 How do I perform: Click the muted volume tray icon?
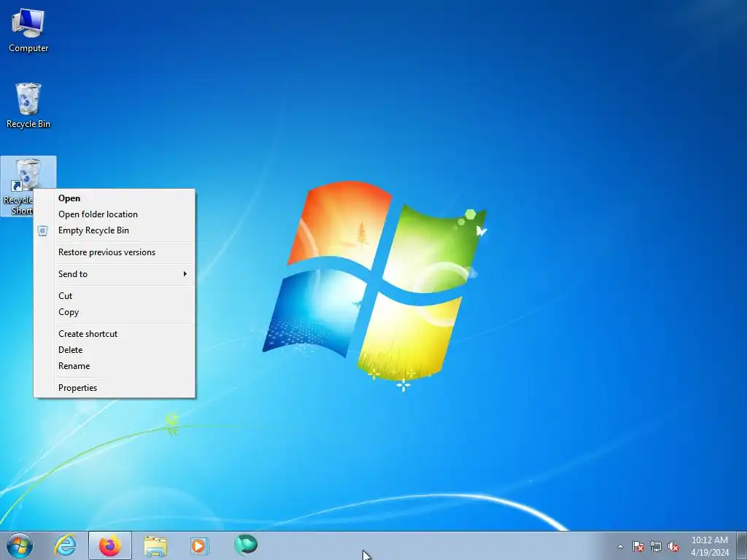[673, 547]
